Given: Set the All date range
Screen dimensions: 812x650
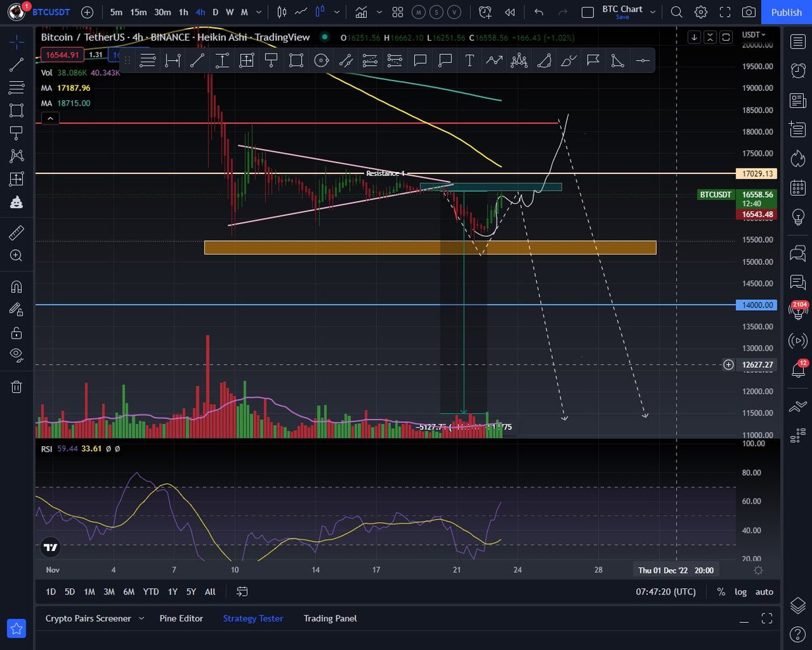Looking at the screenshot, I should point(210,592).
